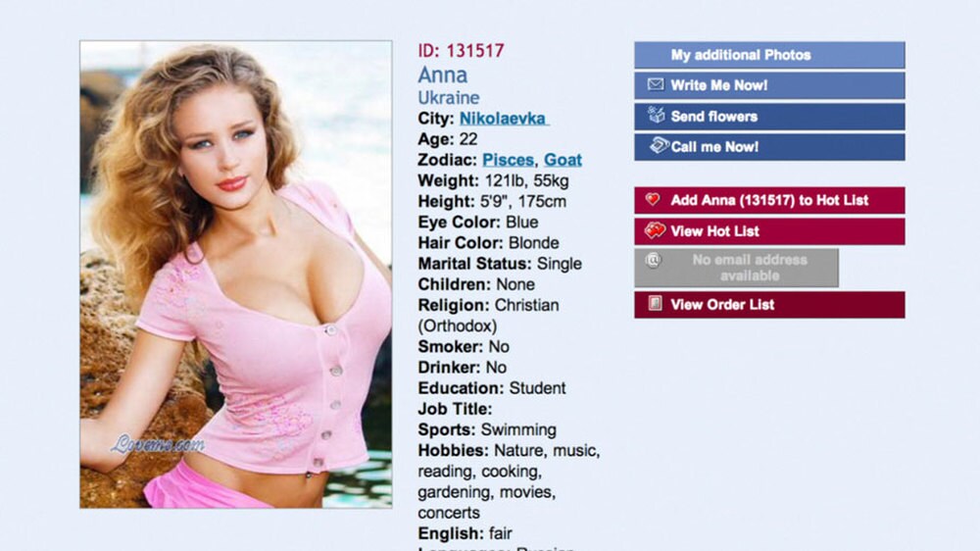Click the single heart icon on Add to Hot List

(653, 199)
